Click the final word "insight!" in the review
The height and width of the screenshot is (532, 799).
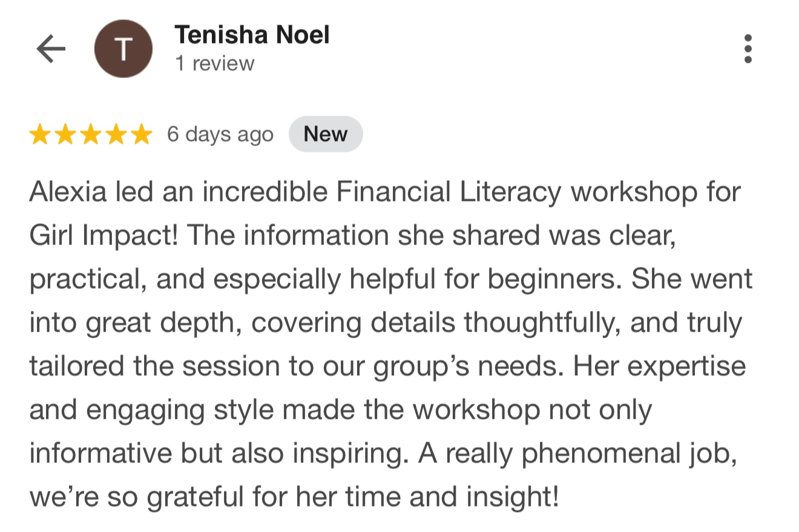pos(513,497)
